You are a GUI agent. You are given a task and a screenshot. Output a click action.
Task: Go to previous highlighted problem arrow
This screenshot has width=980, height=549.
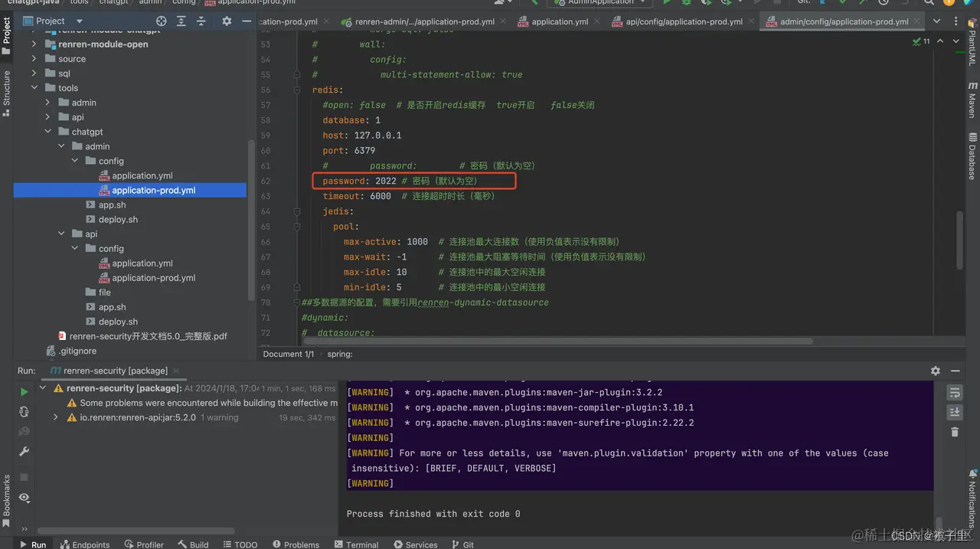point(939,41)
